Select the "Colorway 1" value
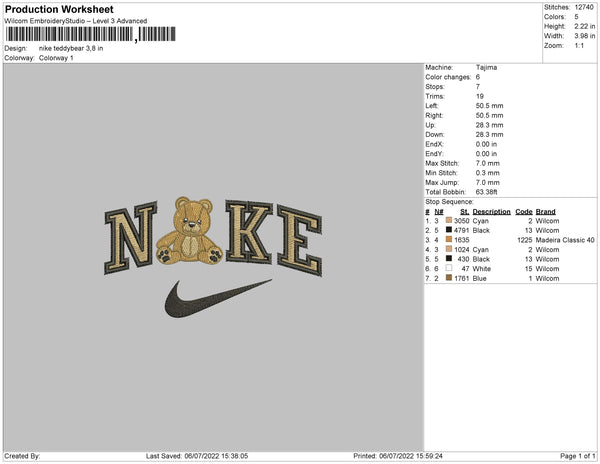600x464 pixels. 56,58
